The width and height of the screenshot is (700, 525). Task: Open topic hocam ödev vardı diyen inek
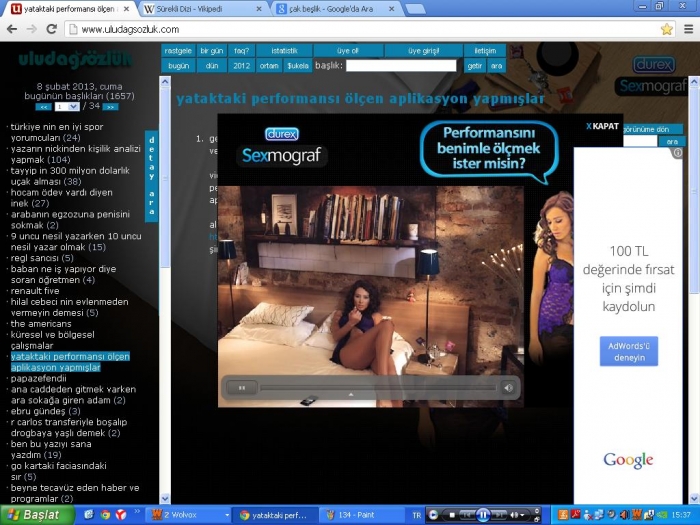61,198
